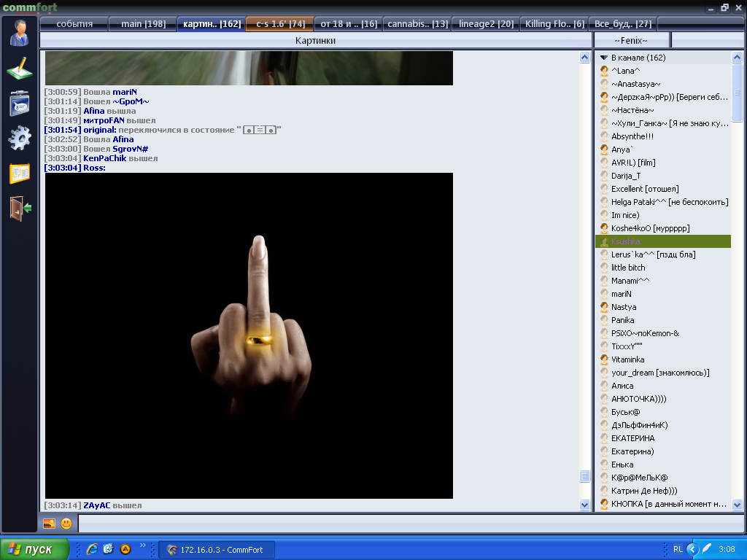
Task: Open the notepad with pencil icon
Action: 20,69
